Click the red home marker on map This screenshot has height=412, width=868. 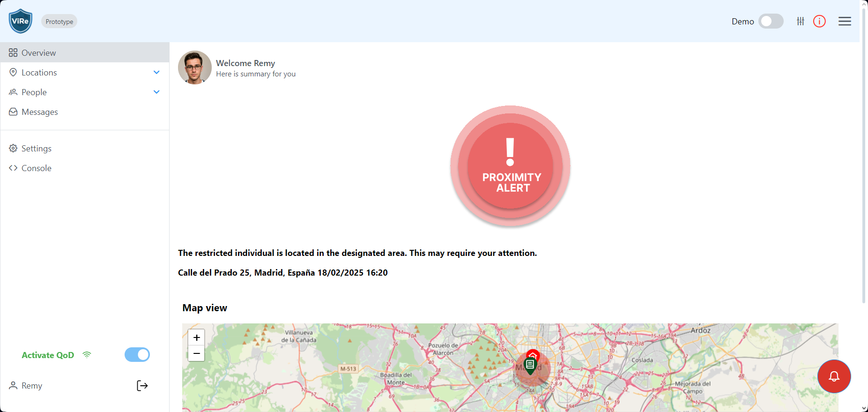(533, 354)
